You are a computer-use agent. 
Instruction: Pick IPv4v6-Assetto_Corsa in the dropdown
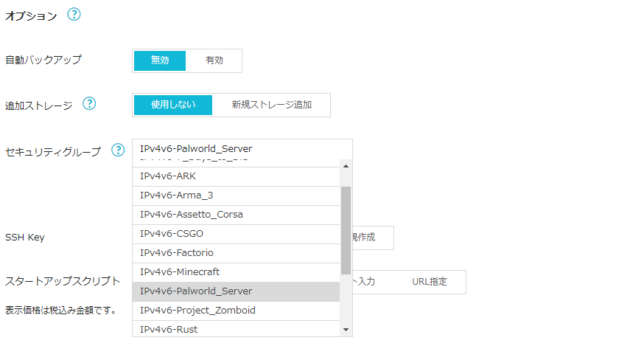pos(236,215)
